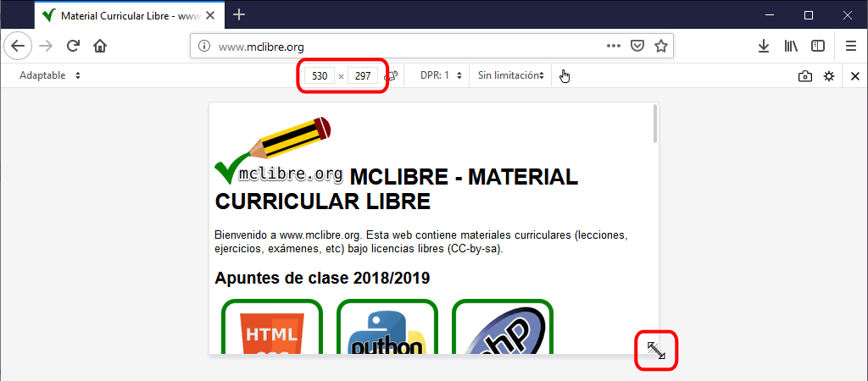Toggle the browser sidebar
The image size is (868, 381).
click(818, 47)
